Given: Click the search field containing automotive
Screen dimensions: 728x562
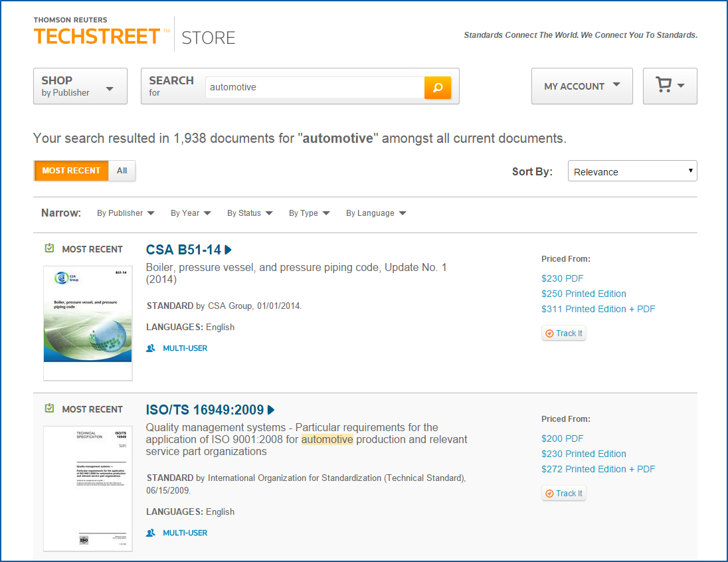Looking at the screenshot, I should (x=314, y=87).
